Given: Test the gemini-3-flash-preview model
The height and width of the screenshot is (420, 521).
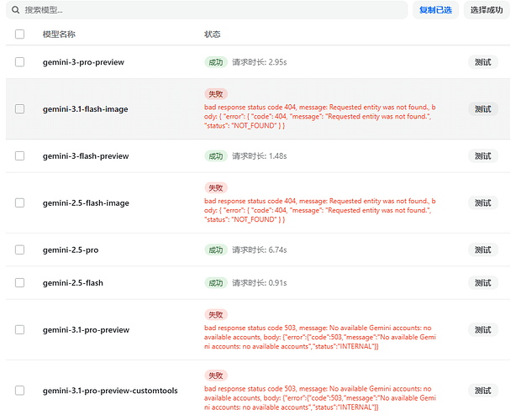Looking at the screenshot, I should coord(483,156).
